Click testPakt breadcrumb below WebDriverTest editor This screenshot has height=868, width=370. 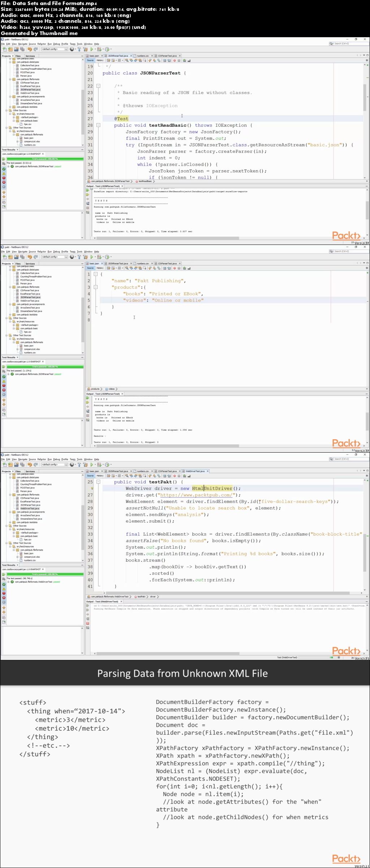pos(141,596)
